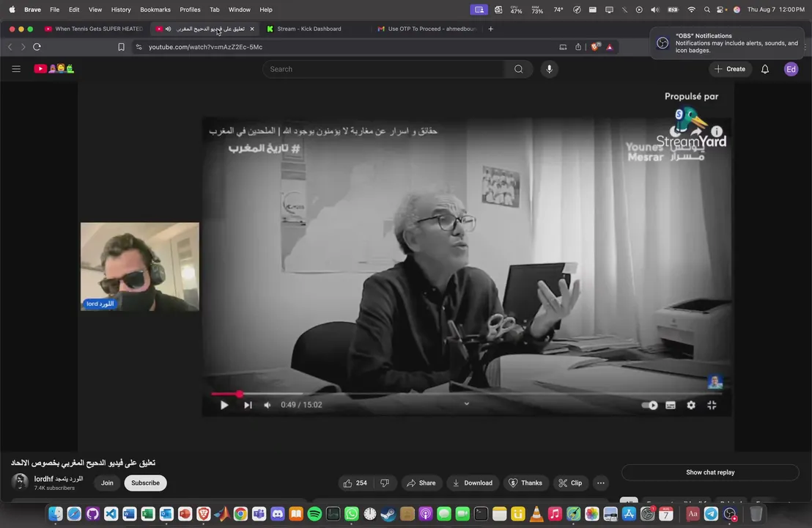812x528 pixels.
Task: Open the Ed account avatar menu
Action: 791,69
